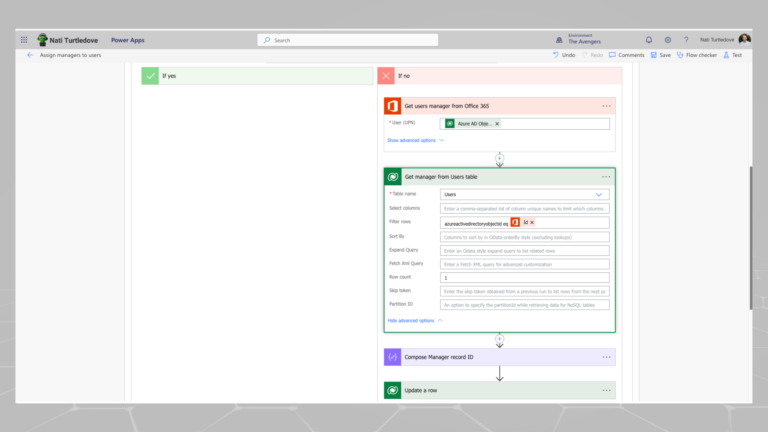The width and height of the screenshot is (768, 432).
Task: Click the Row count field
Action: pyautogui.click(x=525, y=278)
